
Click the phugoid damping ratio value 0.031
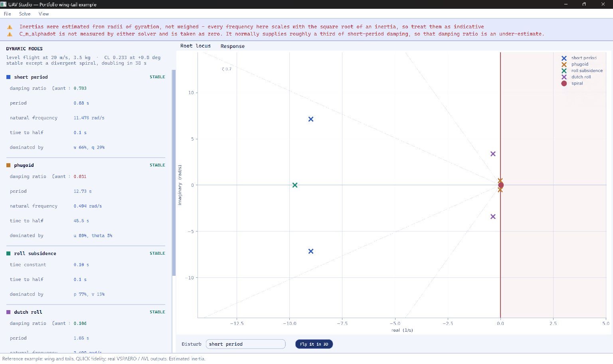point(80,176)
